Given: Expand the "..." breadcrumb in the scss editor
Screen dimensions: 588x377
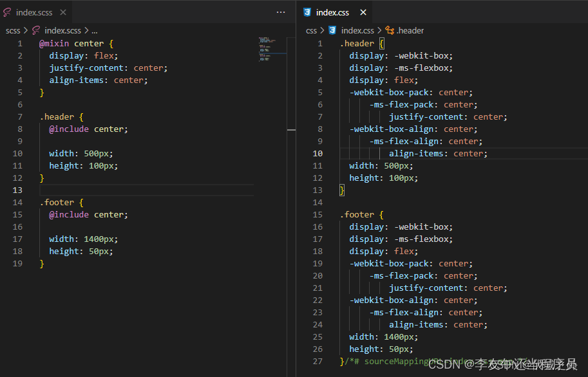Looking at the screenshot, I should click(x=94, y=30).
